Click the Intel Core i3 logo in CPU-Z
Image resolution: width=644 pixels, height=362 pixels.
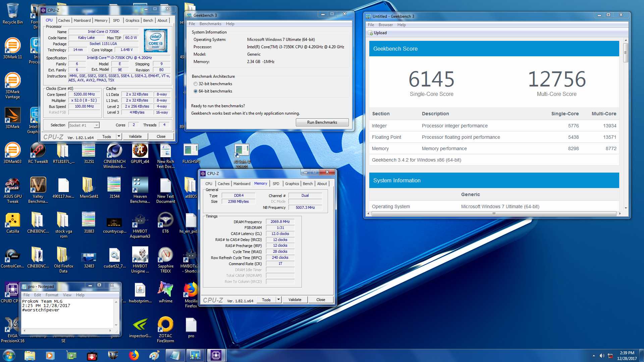155,41
